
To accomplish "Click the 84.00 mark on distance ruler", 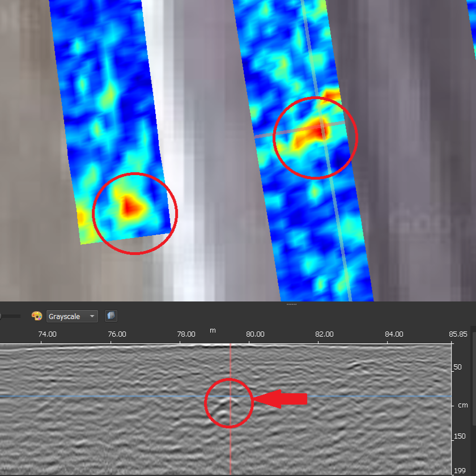I will (394, 334).
